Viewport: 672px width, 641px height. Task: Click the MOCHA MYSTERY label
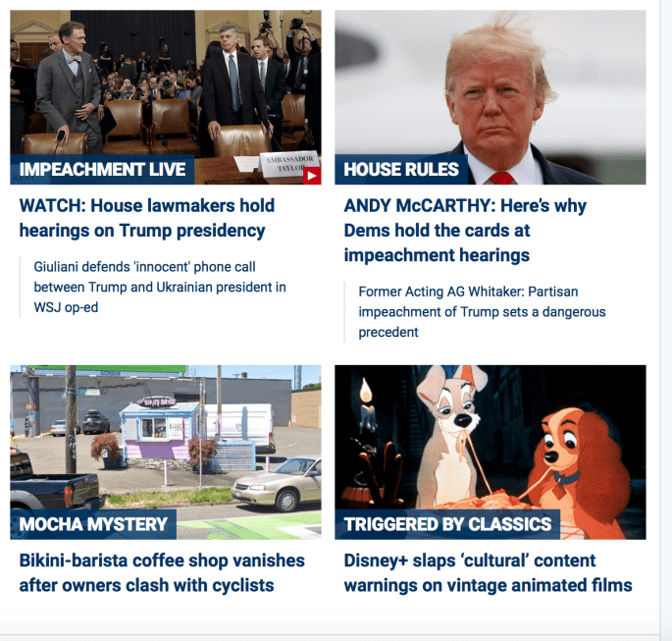pos(93,524)
